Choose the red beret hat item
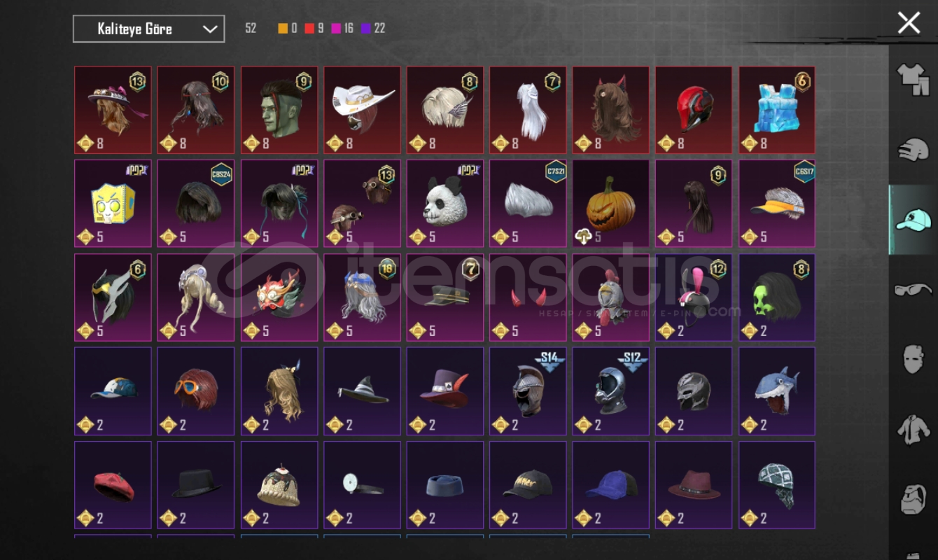938x560 pixels. coord(113,485)
